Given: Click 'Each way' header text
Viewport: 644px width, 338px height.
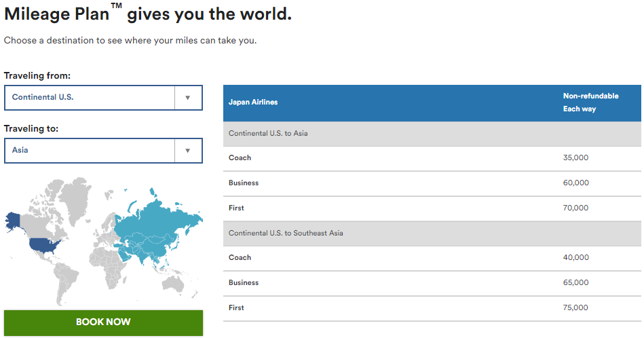Looking at the screenshot, I should click(579, 109).
